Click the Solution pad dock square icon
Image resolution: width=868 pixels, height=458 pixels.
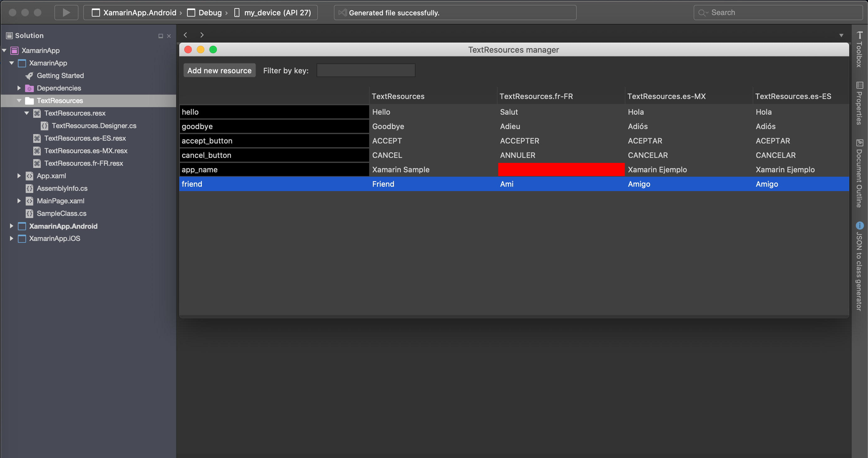[161, 36]
